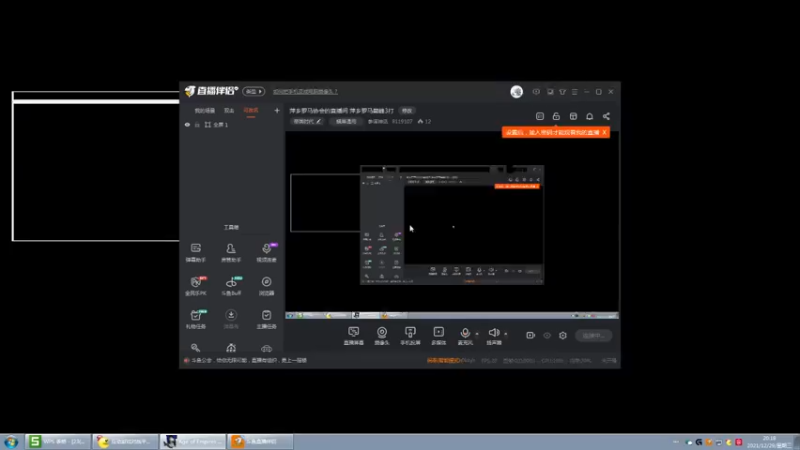The width and height of the screenshot is (800, 450).
Task: Click the flame popularity count 12
Action: 424,121
